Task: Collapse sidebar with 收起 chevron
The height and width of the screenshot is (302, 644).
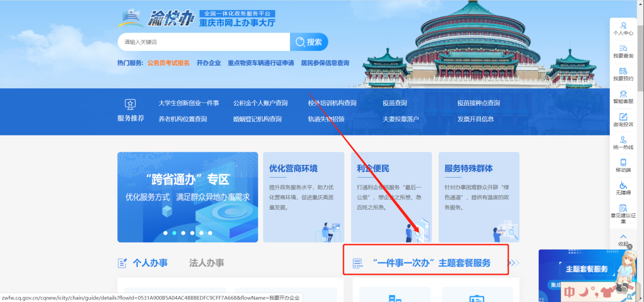Action: (x=623, y=240)
